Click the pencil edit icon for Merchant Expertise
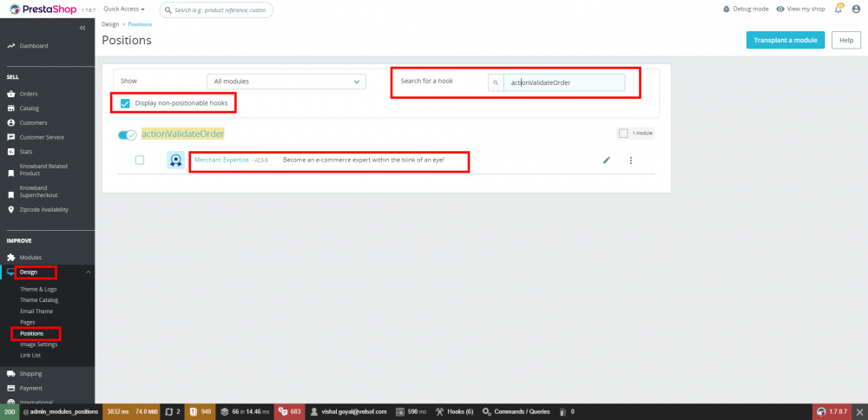The width and height of the screenshot is (868, 420). 607,161
